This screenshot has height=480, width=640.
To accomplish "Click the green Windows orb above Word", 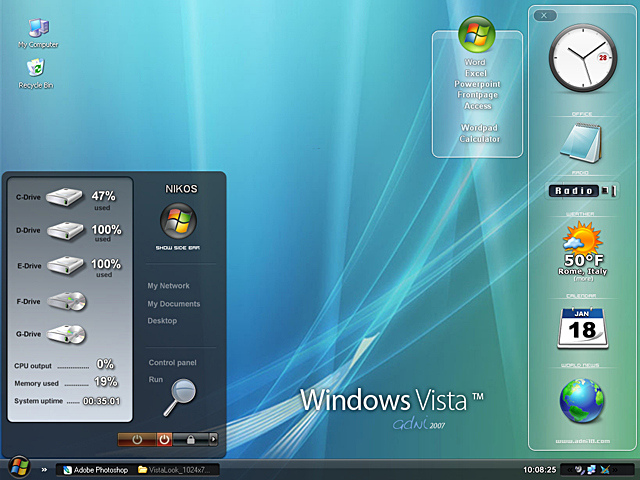I will pos(477,34).
